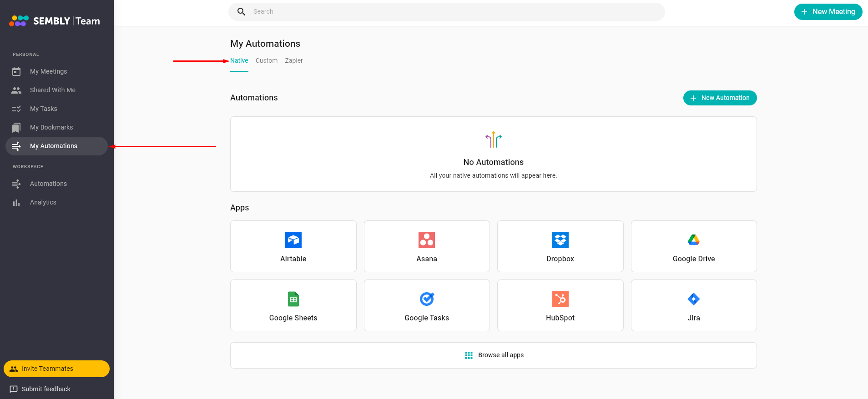Select the Jira app name
The width and height of the screenshot is (868, 399).
pyautogui.click(x=694, y=318)
